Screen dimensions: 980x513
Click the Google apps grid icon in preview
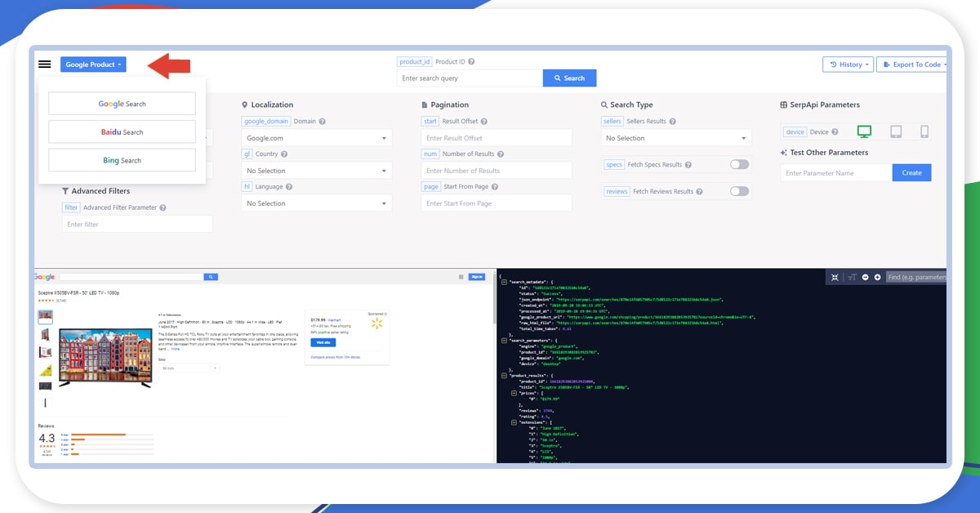[x=460, y=277]
